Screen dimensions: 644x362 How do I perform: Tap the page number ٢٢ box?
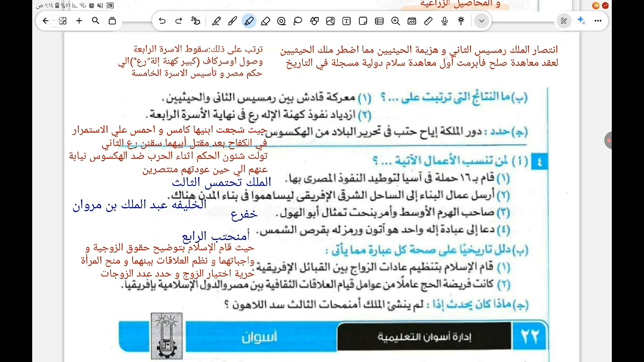click(530, 336)
